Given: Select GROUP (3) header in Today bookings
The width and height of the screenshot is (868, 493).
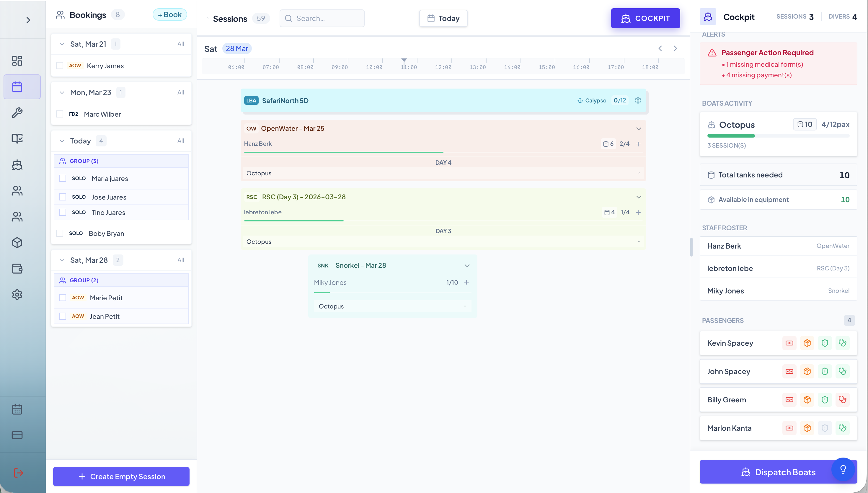Looking at the screenshot, I should 121,161.
